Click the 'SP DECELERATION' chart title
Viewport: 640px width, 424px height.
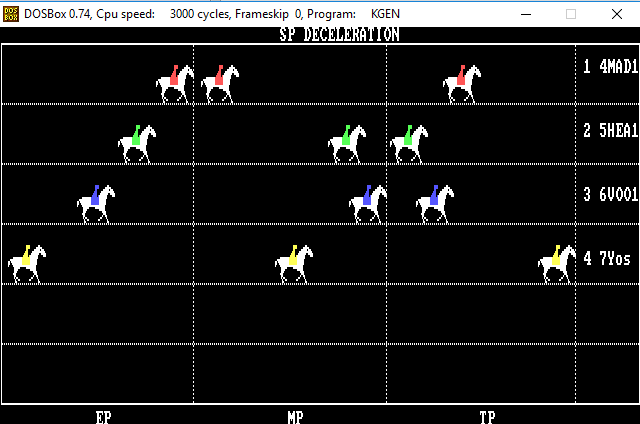click(x=340, y=35)
